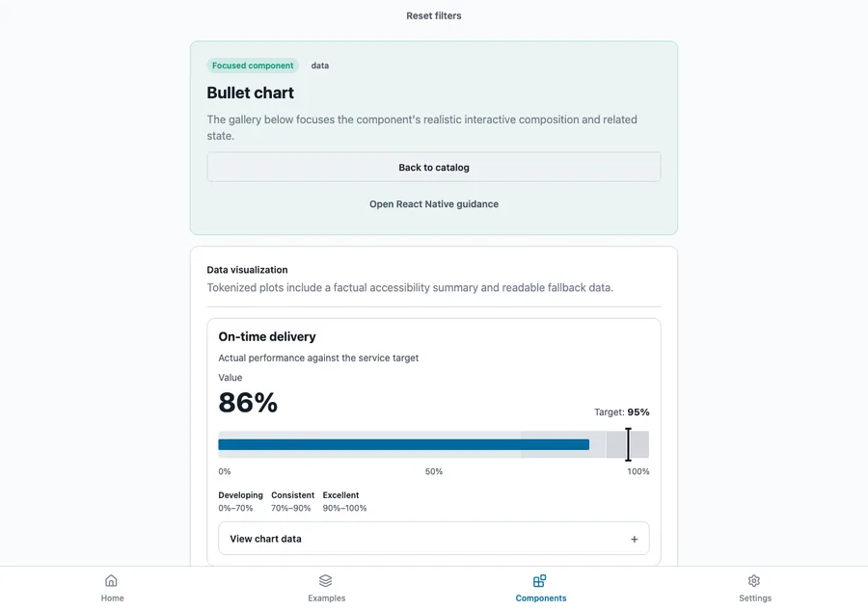Click Reset filters at the top

[x=433, y=16]
